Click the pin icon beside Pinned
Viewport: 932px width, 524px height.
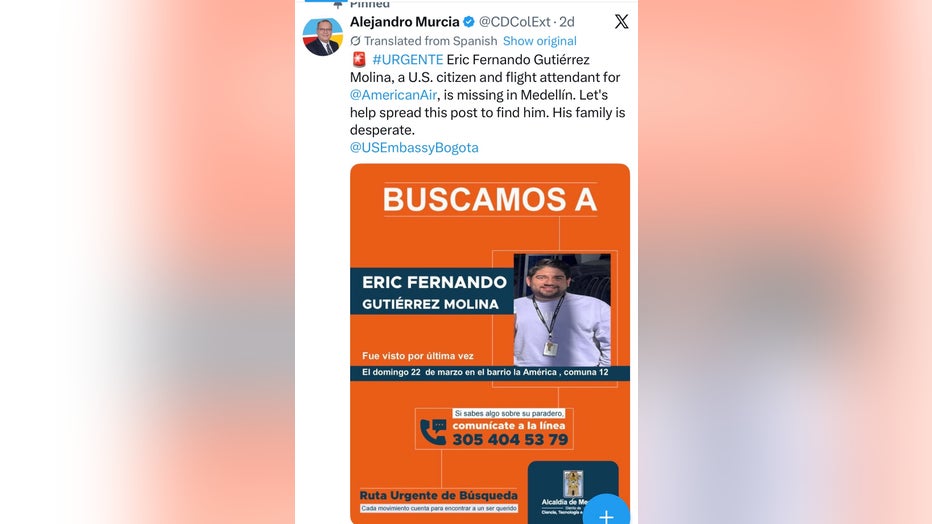[x=338, y=5]
